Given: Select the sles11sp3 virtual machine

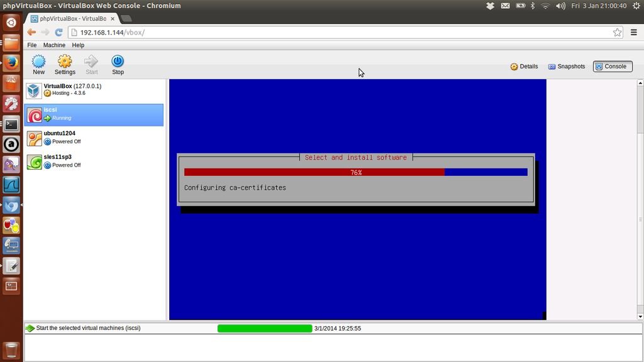Looking at the screenshot, I should (x=94, y=162).
